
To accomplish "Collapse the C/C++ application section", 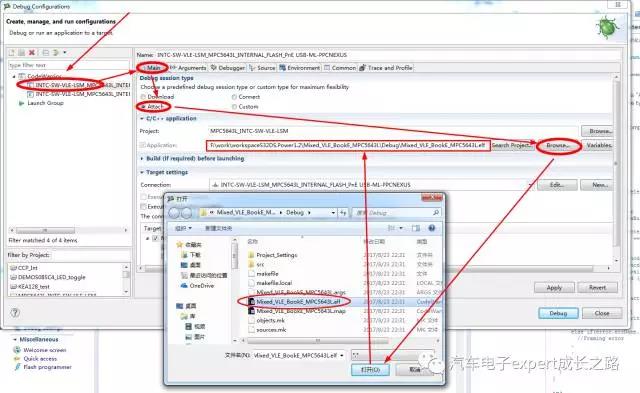I will (142, 119).
